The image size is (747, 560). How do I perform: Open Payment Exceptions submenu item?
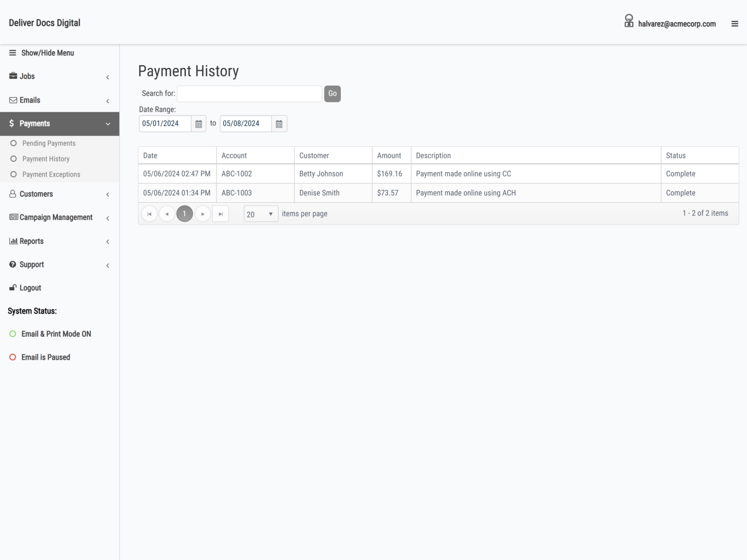tap(51, 175)
